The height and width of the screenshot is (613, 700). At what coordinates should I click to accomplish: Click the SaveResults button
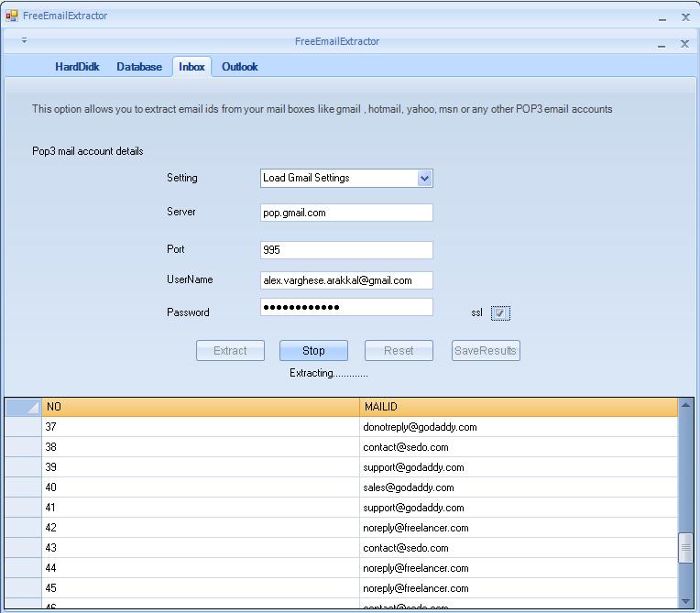click(486, 350)
